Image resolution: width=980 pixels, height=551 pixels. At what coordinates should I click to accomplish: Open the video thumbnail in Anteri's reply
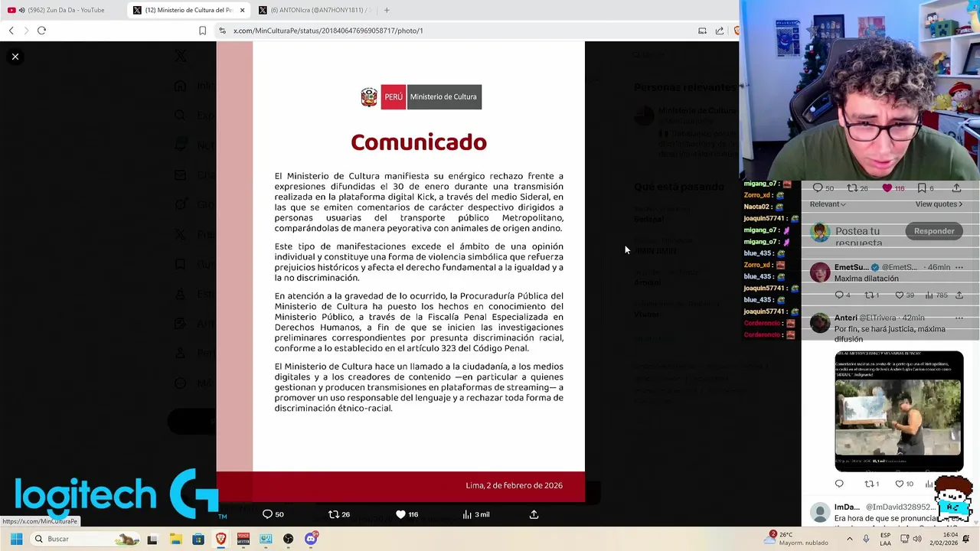[899, 412]
